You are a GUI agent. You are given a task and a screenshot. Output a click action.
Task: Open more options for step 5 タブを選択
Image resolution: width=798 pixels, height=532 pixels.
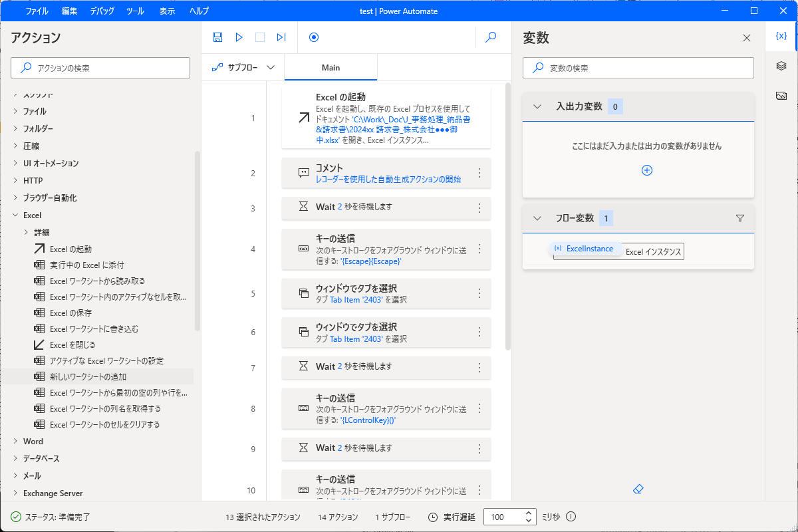pos(479,293)
